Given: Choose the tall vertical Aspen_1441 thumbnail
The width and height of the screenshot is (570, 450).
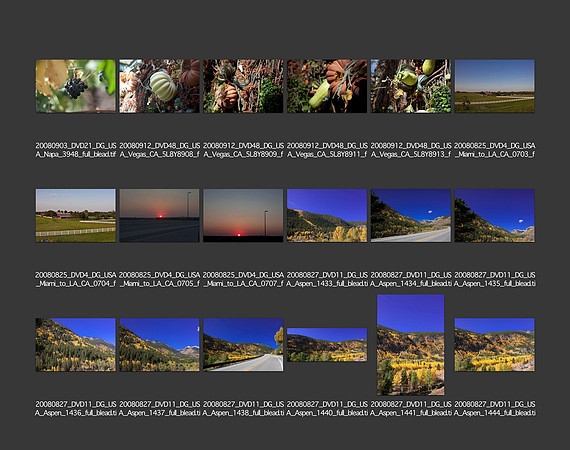Looking at the screenshot, I should pyautogui.click(x=411, y=345).
